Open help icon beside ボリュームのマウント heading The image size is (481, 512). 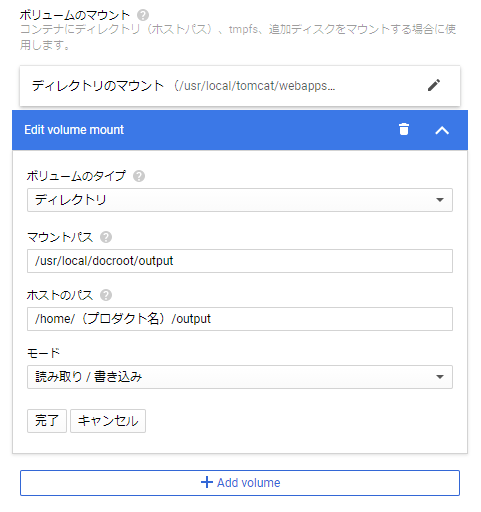pyautogui.click(x=143, y=15)
